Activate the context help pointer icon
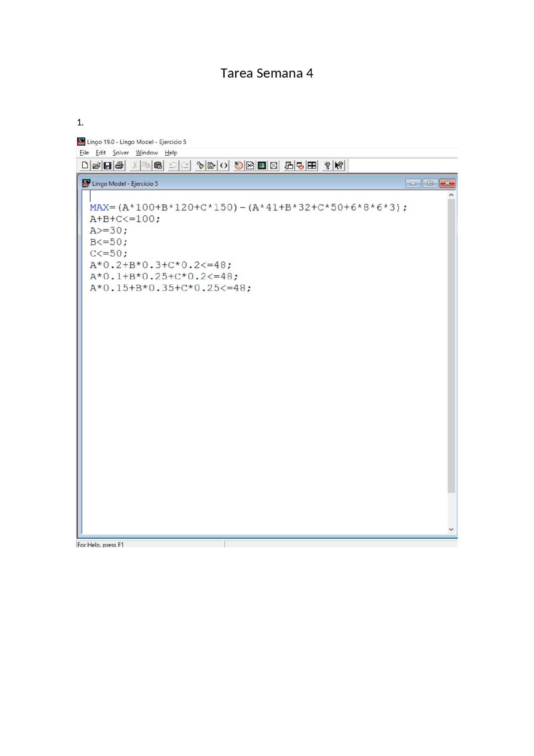 (x=339, y=165)
